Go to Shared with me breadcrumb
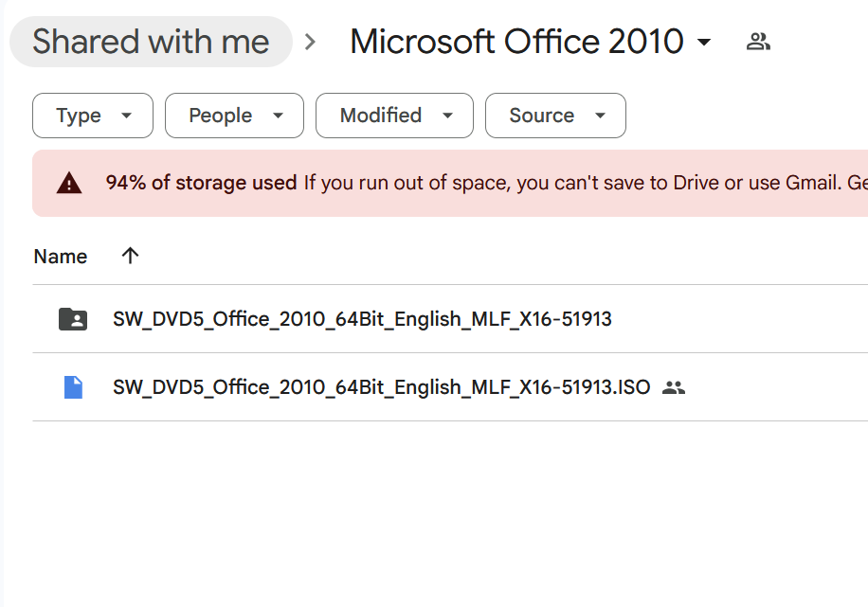The image size is (868, 607). (x=151, y=42)
